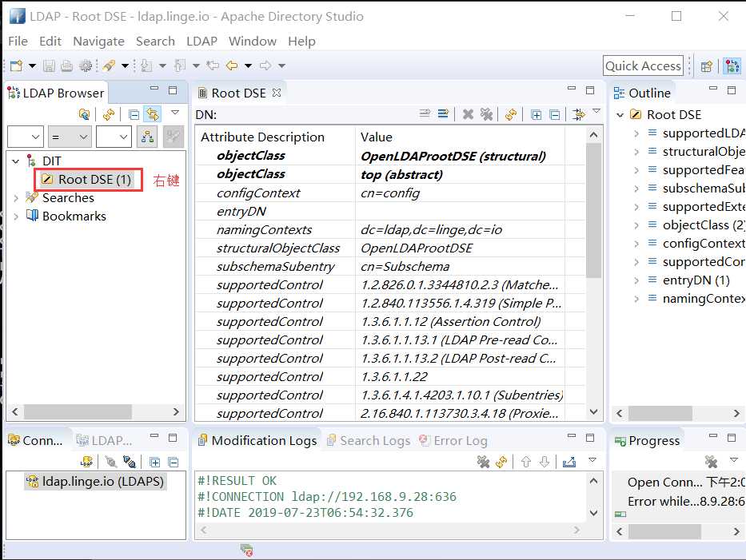This screenshot has width=746, height=560.
Task: Click Older log up arrow in Modification Logs
Action: click(526, 461)
